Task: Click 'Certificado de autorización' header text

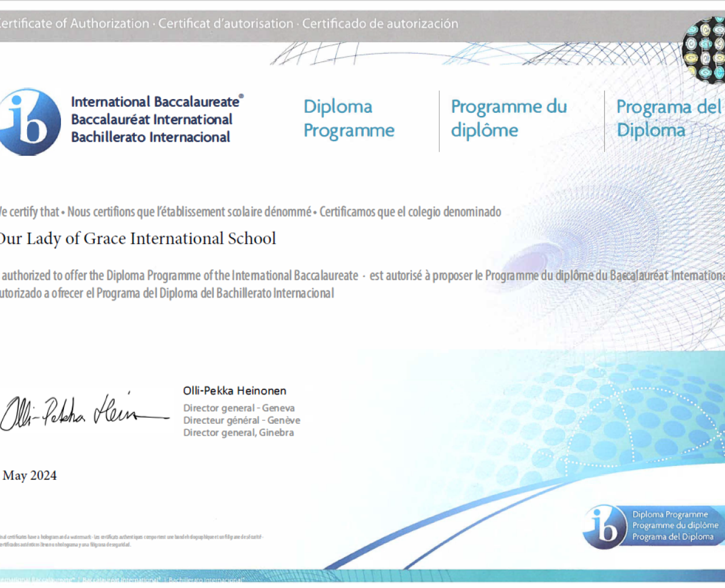Action: point(380,24)
